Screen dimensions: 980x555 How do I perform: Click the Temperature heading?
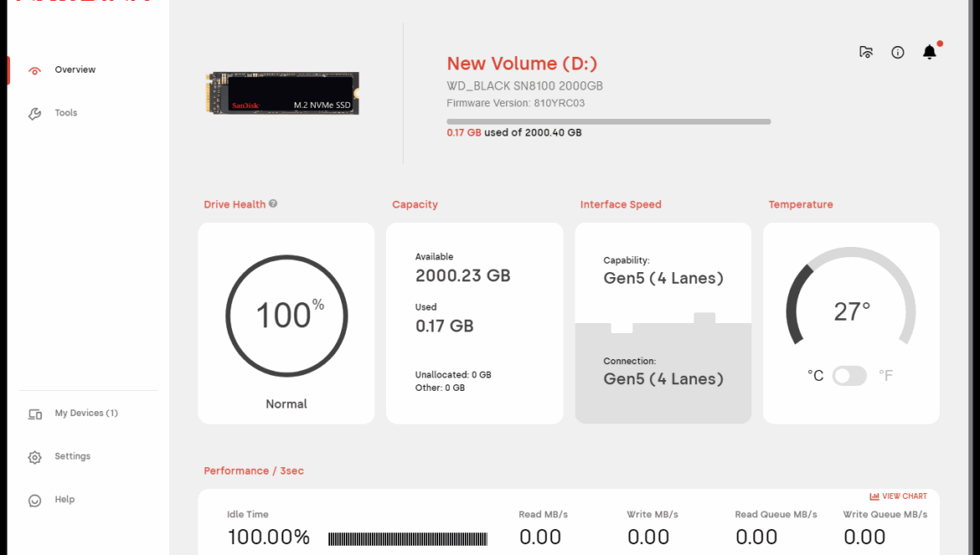tap(801, 204)
